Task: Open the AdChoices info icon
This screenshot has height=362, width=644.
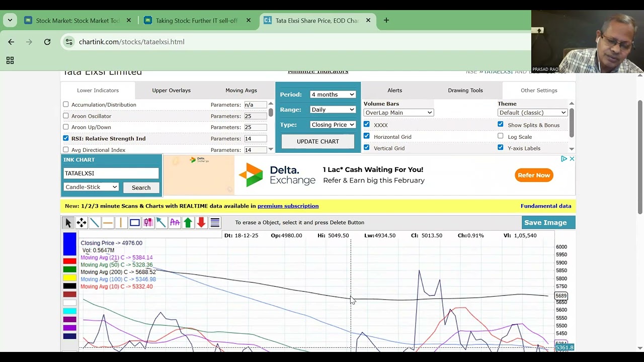Action: click(564, 159)
